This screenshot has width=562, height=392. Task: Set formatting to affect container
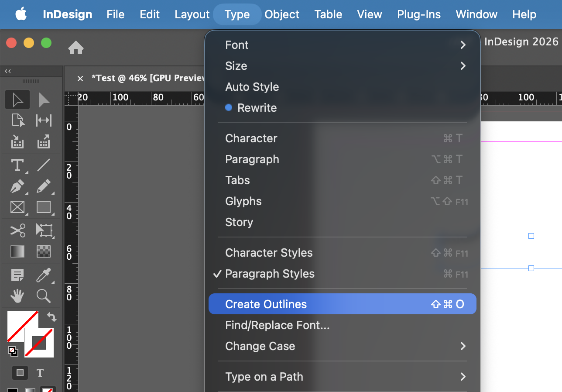(x=20, y=373)
